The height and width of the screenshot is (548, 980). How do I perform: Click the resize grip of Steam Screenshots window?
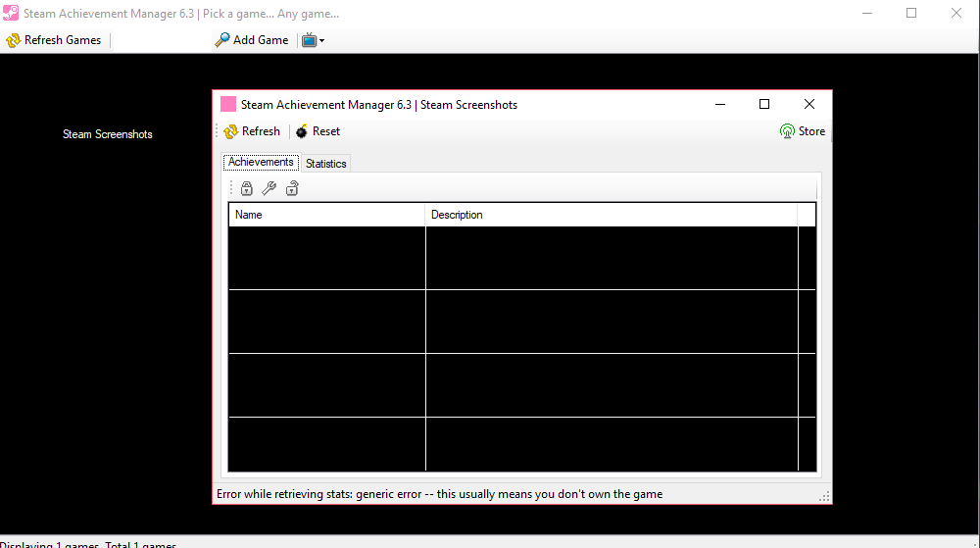824,496
